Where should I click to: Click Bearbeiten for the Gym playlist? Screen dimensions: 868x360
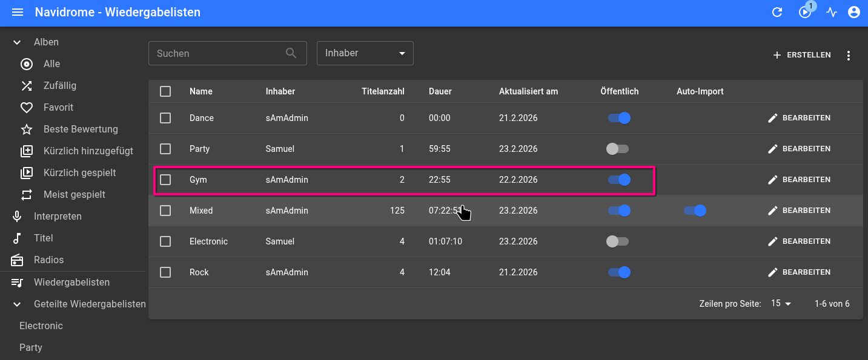pos(799,180)
